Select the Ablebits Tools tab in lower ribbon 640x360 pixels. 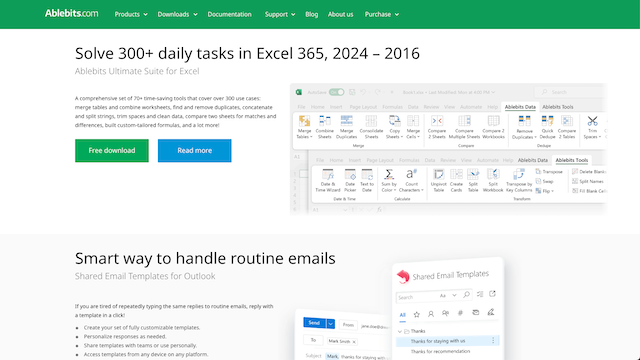pos(571,160)
